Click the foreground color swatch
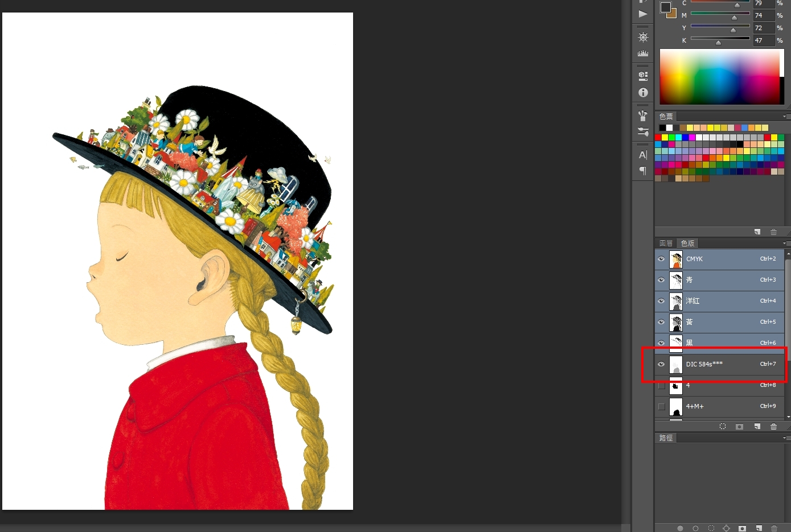The image size is (791, 532). 665,7
